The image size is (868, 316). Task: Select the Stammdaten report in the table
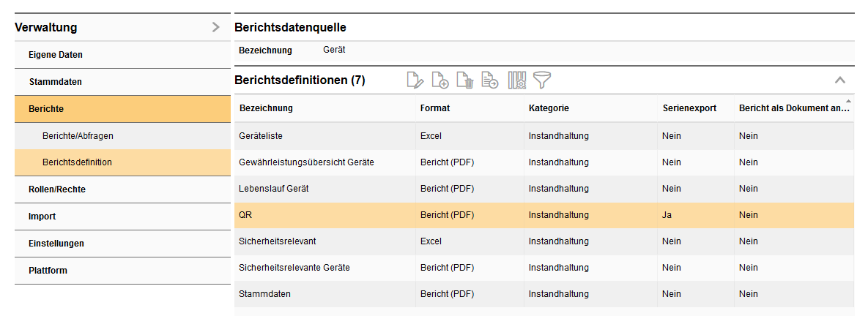[264, 294]
